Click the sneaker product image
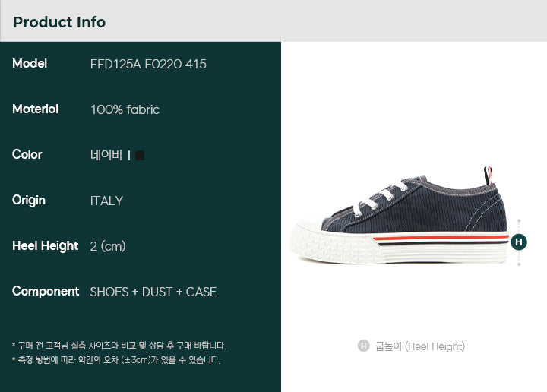 pyautogui.click(x=399, y=215)
